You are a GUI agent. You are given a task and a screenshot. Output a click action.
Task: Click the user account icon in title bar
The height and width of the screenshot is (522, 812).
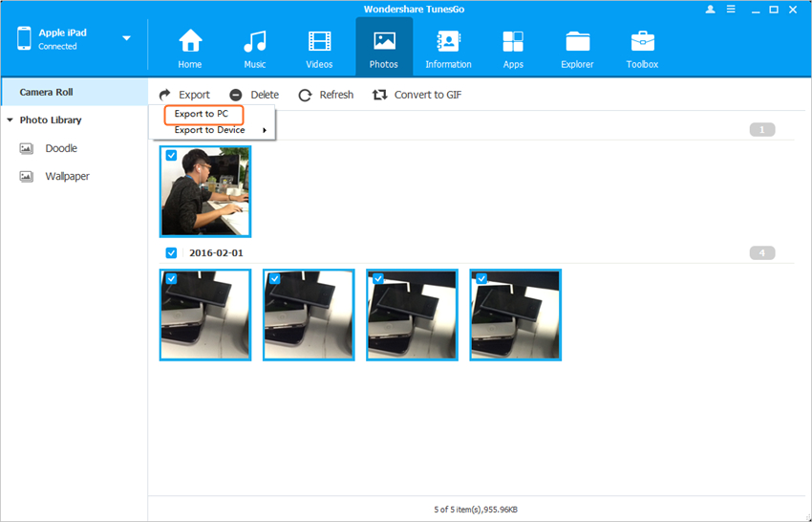tap(710, 10)
